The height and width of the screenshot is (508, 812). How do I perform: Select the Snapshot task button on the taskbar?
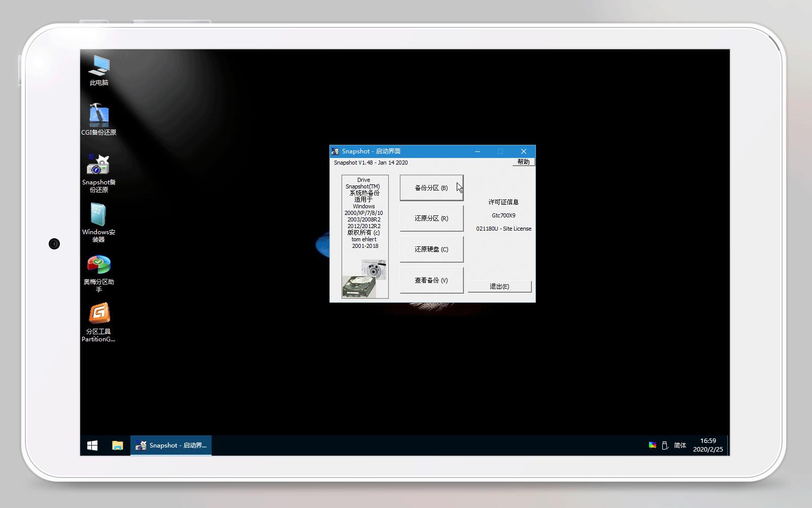(x=171, y=445)
